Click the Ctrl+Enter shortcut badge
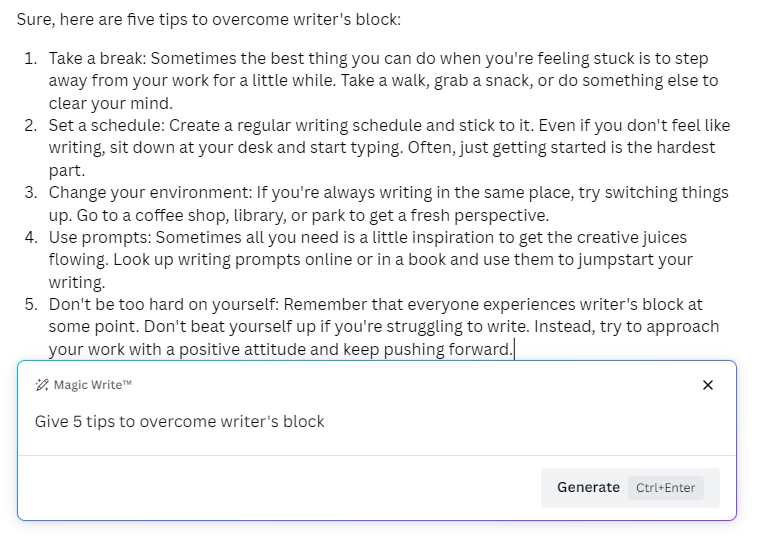The height and width of the screenshot is (541, 761). pos(665,488)
